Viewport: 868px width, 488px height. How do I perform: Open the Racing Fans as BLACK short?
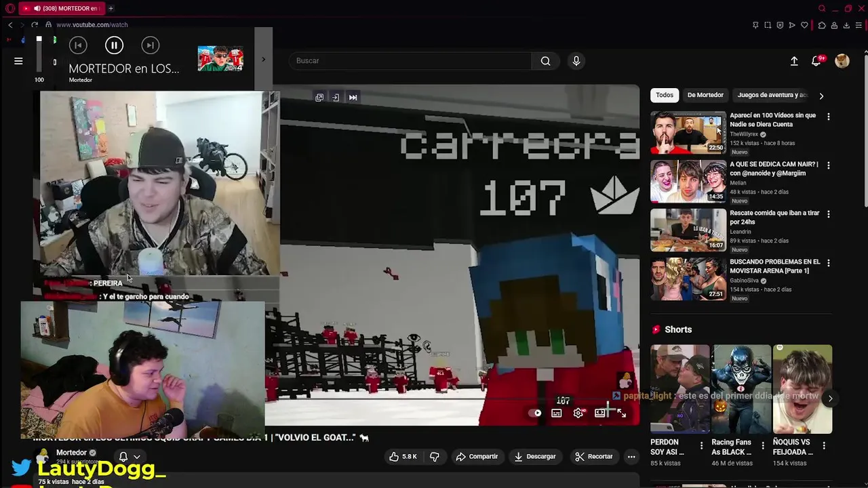click(741, 389)
